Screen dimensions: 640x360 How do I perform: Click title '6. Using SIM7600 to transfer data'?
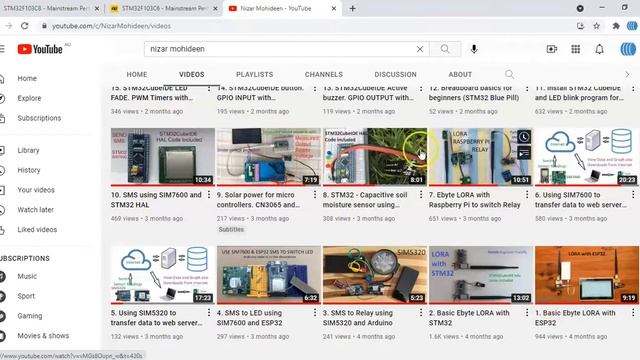581,200
